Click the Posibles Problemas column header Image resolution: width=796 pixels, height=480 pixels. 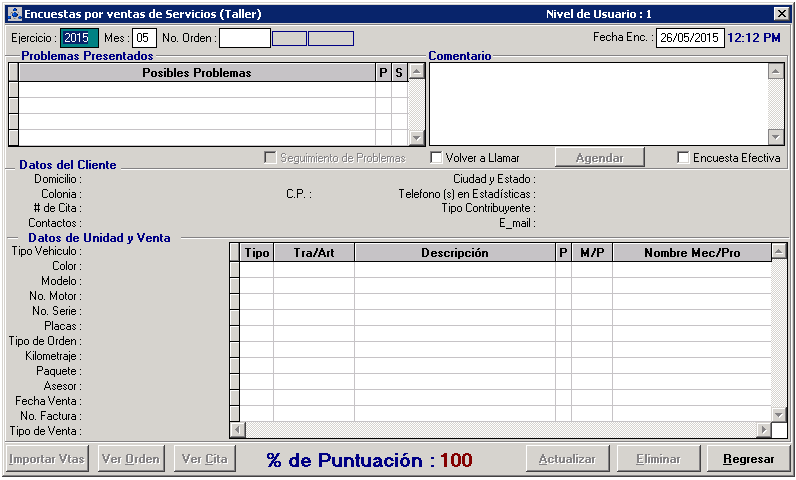point(197,73)
